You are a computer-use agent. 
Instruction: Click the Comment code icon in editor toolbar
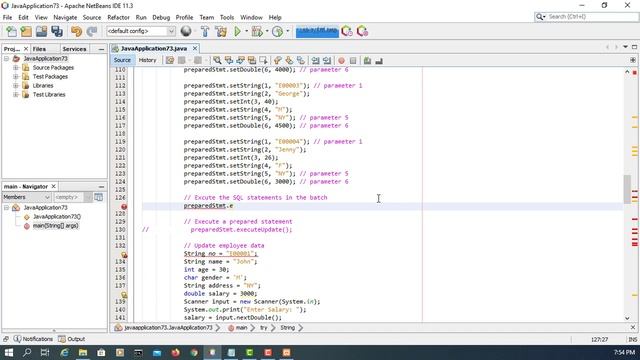click(x=367, y=60)
